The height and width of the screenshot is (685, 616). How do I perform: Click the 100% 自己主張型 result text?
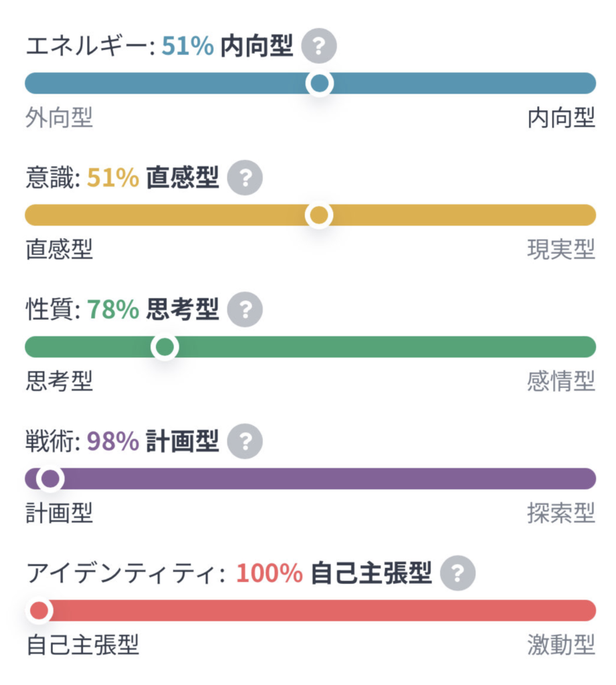(x=334, y=573)
